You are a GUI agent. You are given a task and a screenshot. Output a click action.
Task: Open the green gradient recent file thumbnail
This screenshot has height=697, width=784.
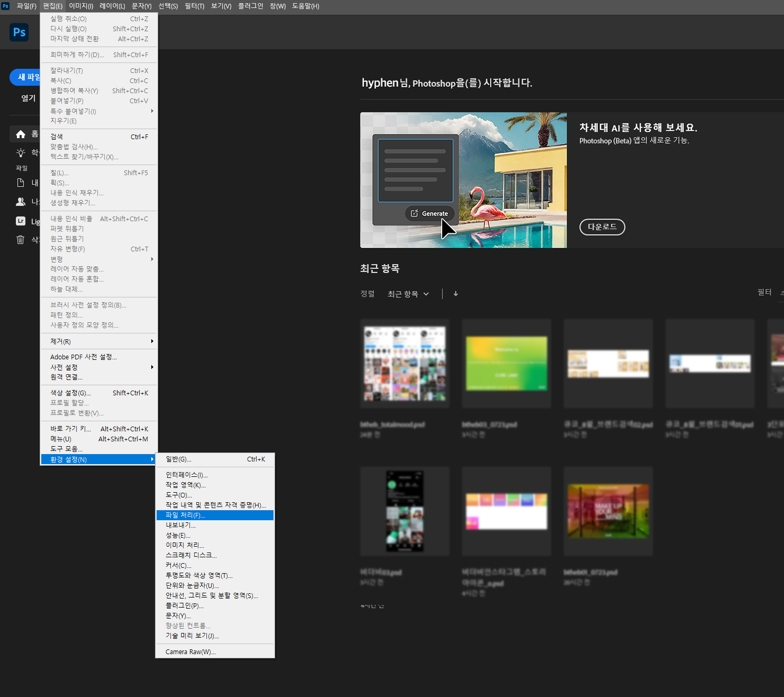(x=506, y=364)
